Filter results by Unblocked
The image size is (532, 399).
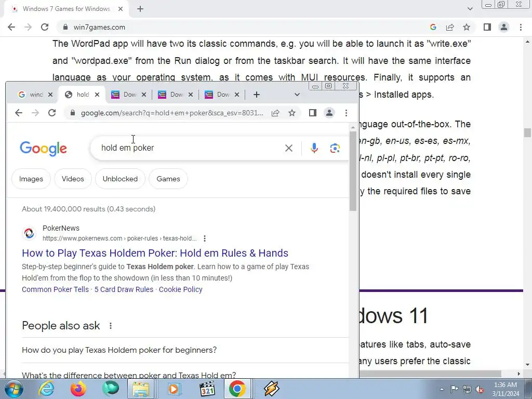click(x=120, y=179)
